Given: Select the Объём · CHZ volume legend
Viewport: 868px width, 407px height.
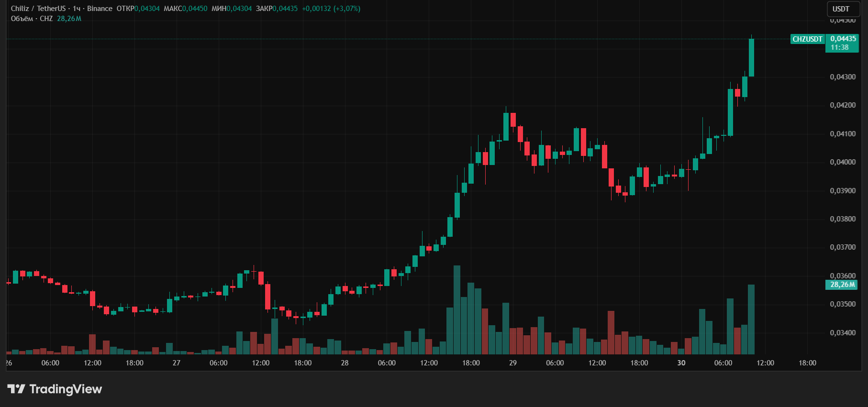Looking at the screenshot, I should [x=32, y=19].
